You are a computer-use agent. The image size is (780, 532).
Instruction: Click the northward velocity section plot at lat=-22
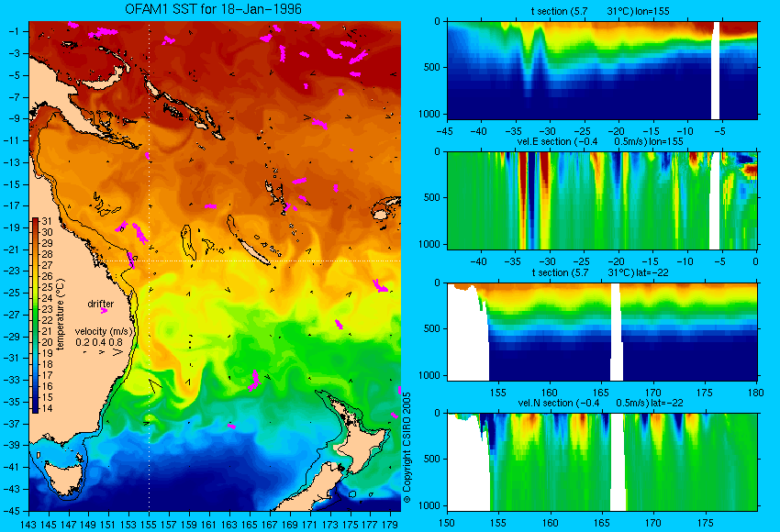[x=602, y=462]
